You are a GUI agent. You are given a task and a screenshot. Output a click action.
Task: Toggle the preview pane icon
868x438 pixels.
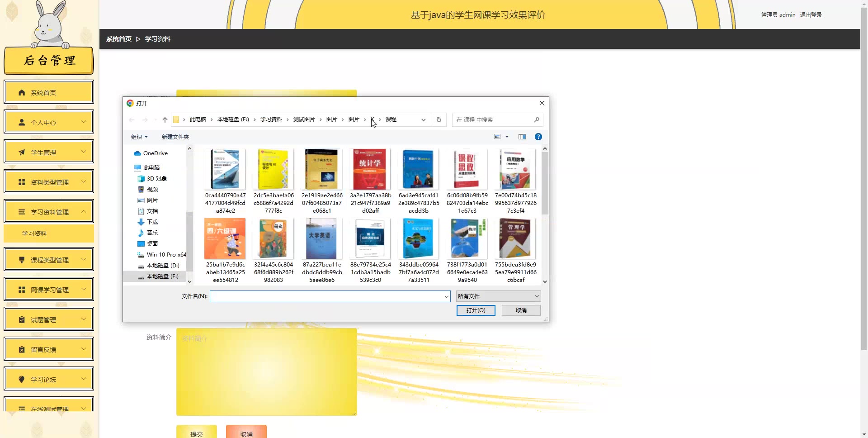point(522,137)
